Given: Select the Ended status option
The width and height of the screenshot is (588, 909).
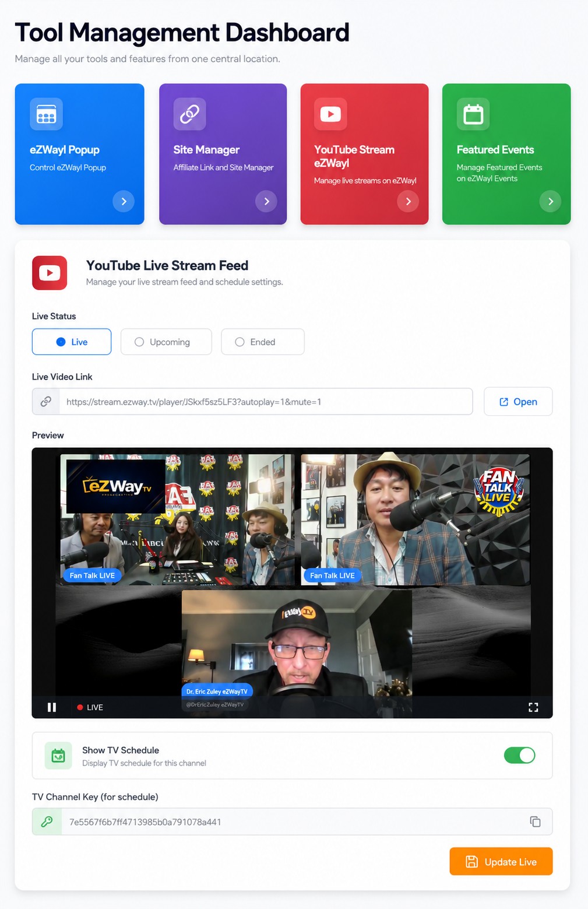Looking at the screenshot, I should pos(263,342).
